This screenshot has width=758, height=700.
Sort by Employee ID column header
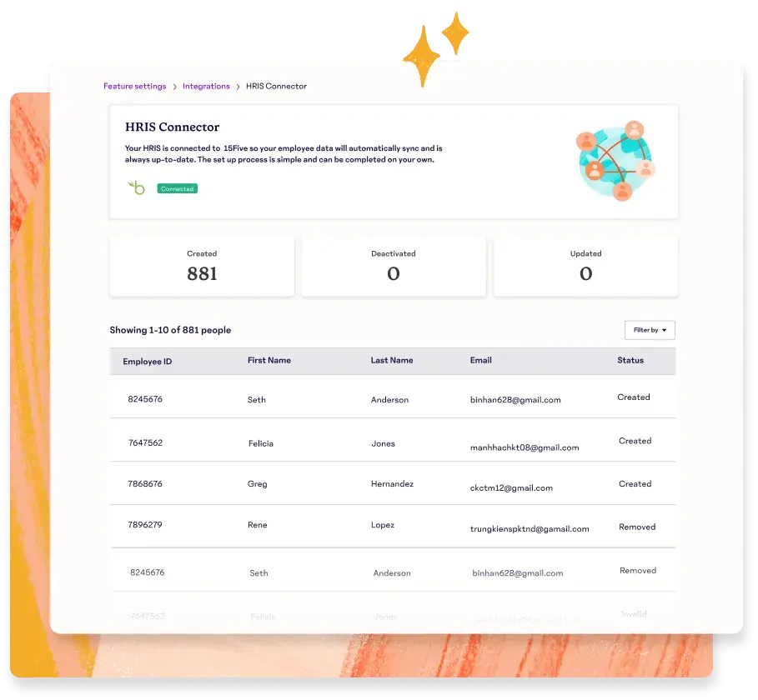point(147,362)
